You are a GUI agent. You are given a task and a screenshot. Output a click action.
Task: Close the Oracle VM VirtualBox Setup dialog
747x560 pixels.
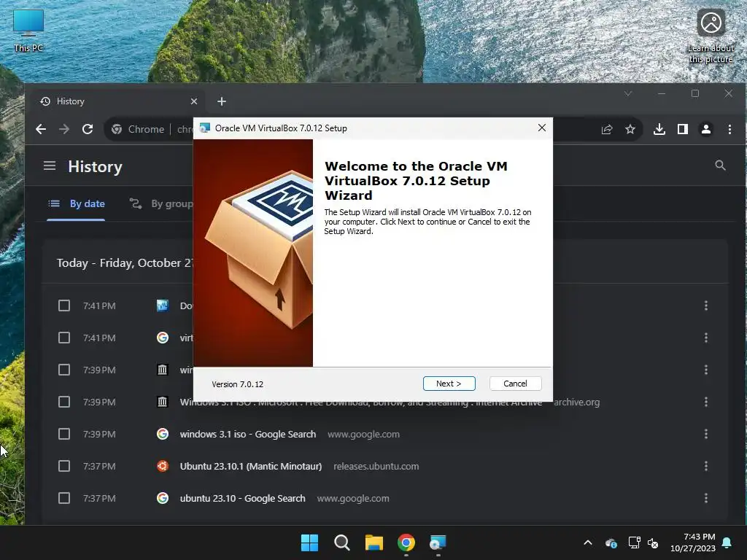tap(542, 128)
